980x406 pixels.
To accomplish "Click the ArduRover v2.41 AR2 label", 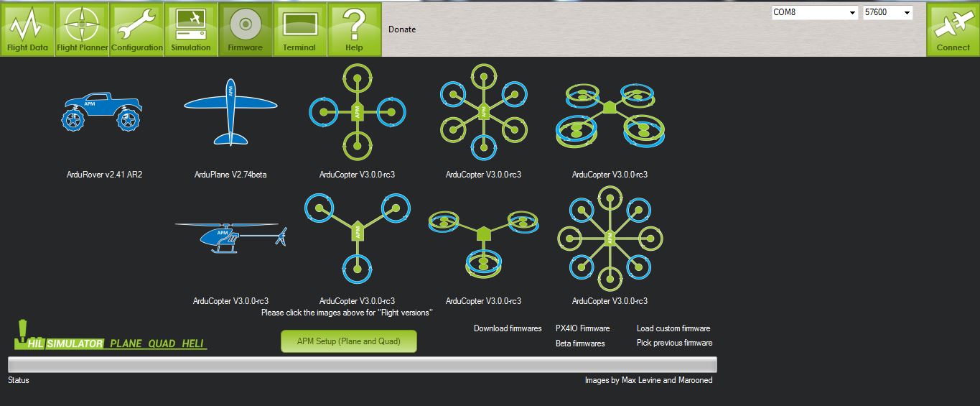I will tap(104, 175).
